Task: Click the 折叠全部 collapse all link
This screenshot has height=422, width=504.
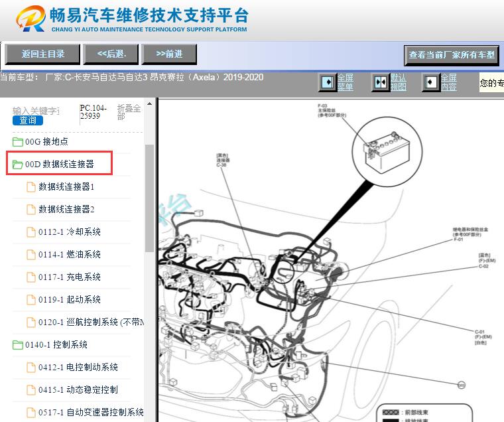Action: (x=129, y=112)
